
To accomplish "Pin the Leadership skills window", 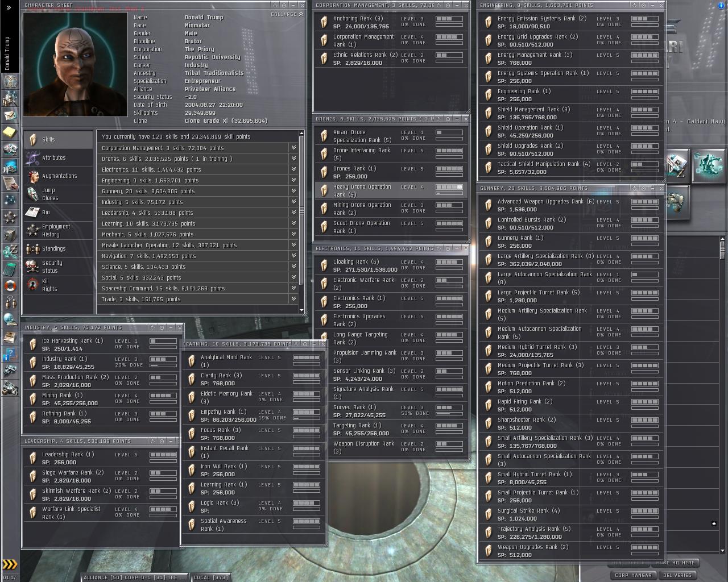I will [162, 442].
